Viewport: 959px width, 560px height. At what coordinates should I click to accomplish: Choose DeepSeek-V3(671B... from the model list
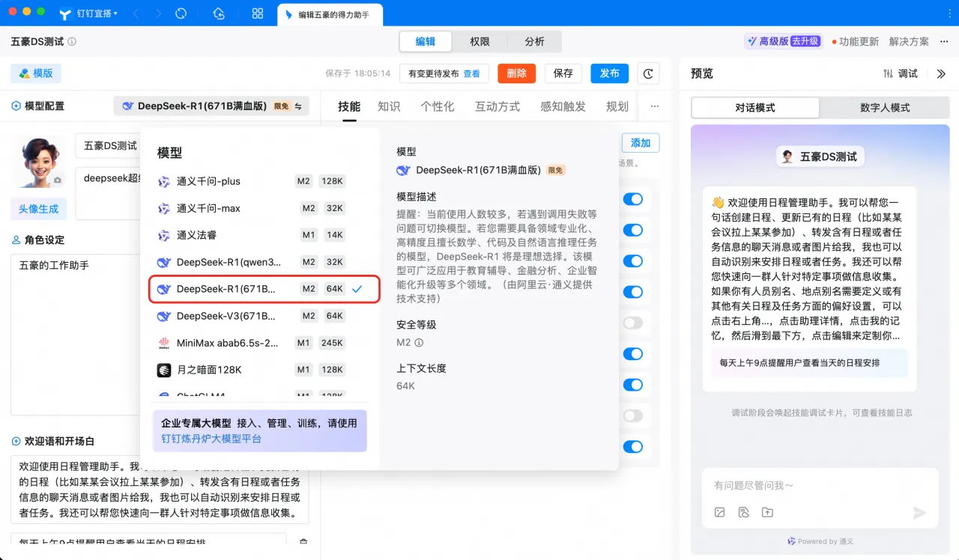click(x=259, y=316)
